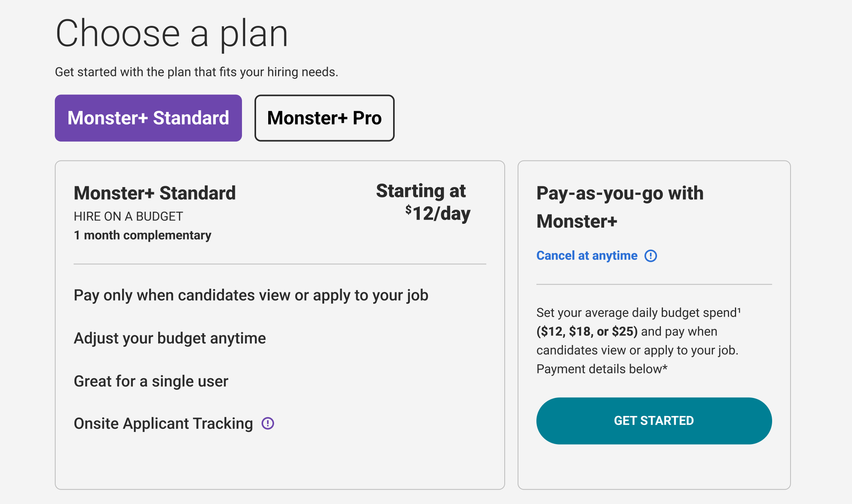
Task: Click the HIRE ON A BUDGET subtitle
Action: click(128, 216)
